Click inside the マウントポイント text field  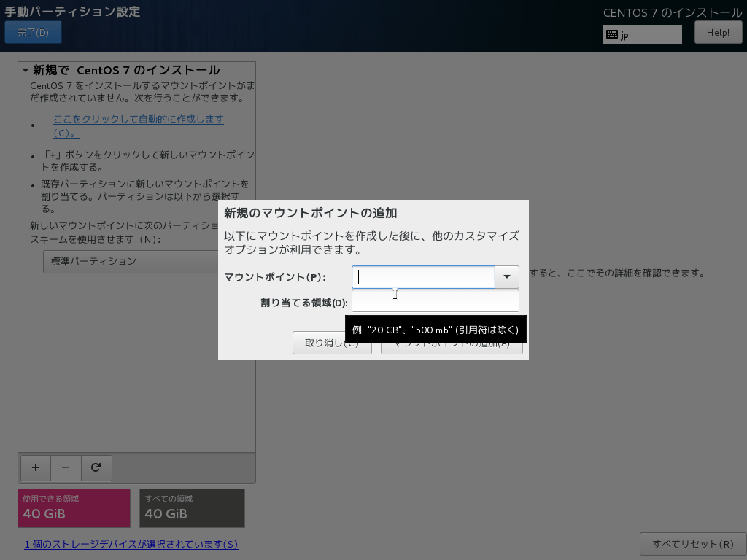coord(423,277)
